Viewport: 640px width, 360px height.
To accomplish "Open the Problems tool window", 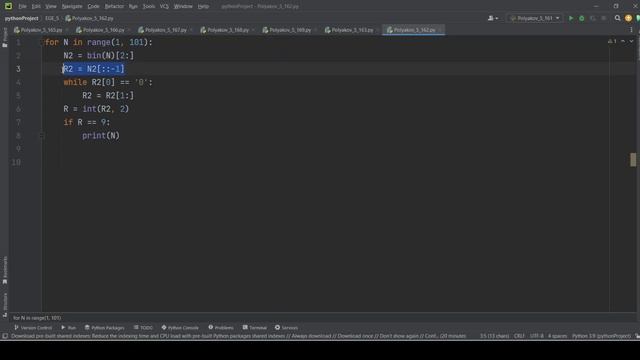I will point(221,328).
